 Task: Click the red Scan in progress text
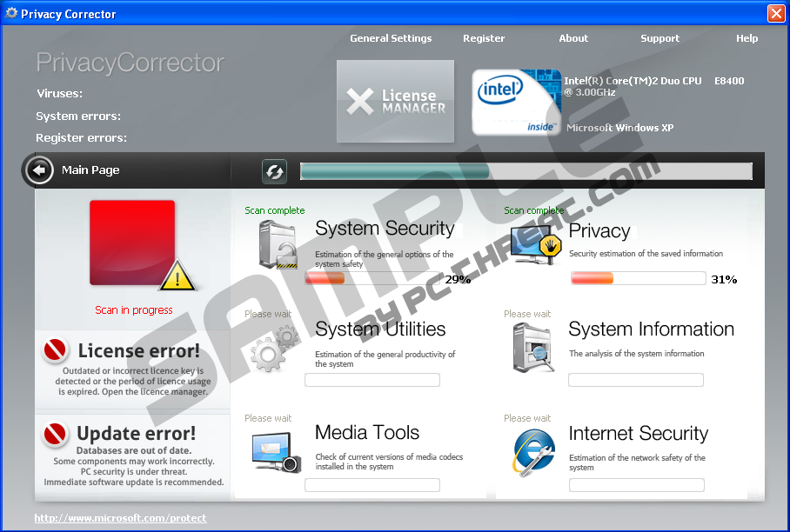[133, 310]
